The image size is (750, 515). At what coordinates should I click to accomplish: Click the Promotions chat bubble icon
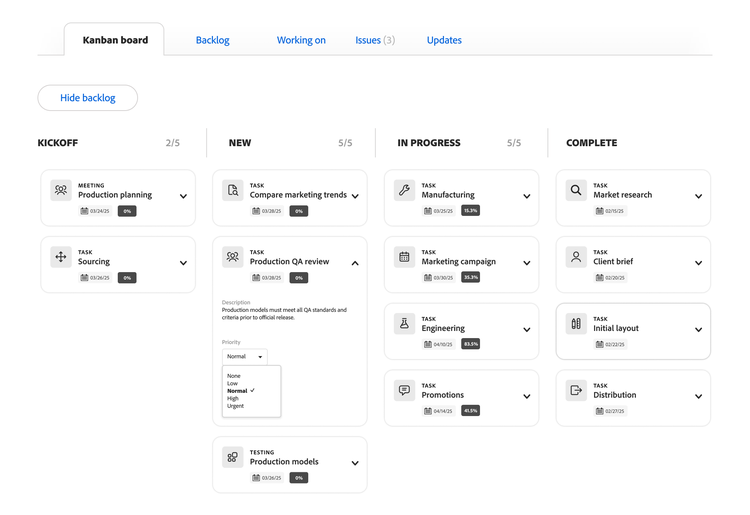coord(404,390)
